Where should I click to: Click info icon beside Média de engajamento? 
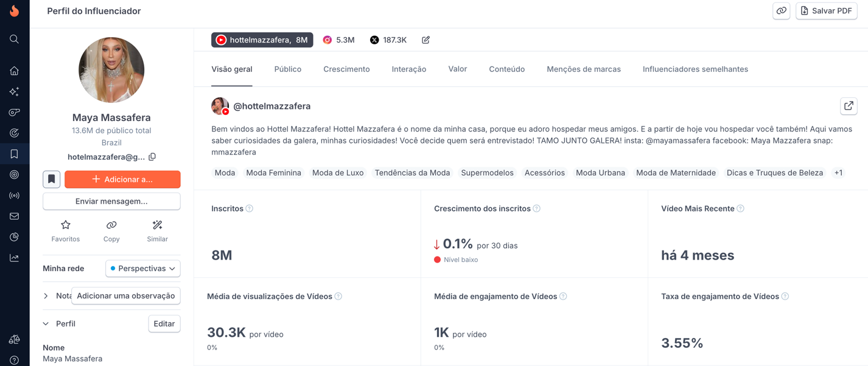coord(563,297)
